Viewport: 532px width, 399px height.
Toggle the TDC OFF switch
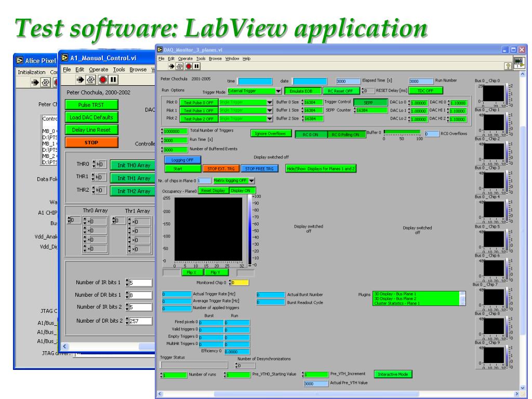tap(425, 90)
